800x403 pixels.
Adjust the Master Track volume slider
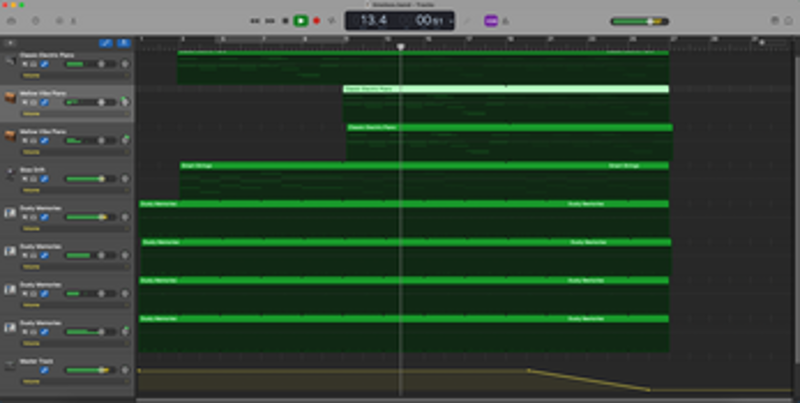tap(91, 370)
